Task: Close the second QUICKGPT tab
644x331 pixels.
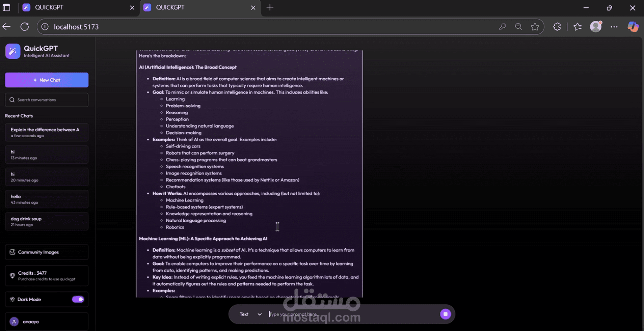Action: click(253, 7)
